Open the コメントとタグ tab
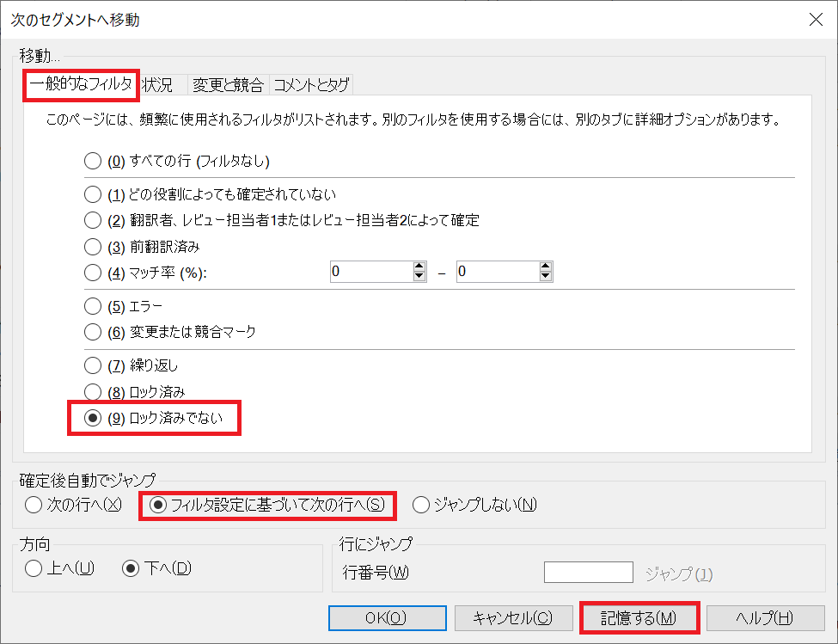 click(x=310, y=84)
